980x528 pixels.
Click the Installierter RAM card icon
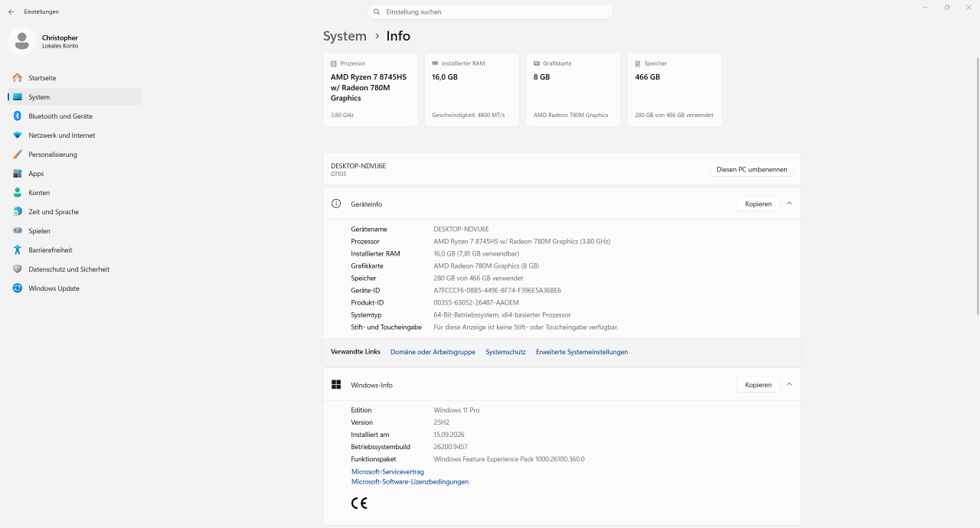tap(435, 64)
